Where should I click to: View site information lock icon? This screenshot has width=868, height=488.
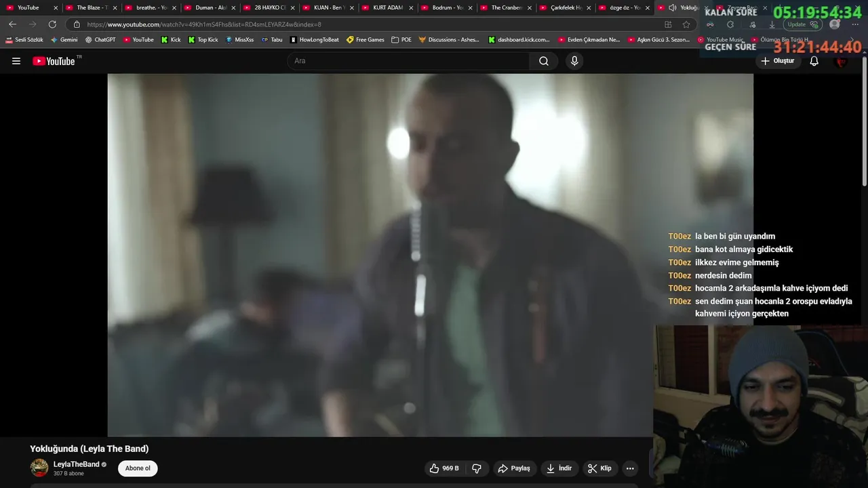click(x=77, y=24)
